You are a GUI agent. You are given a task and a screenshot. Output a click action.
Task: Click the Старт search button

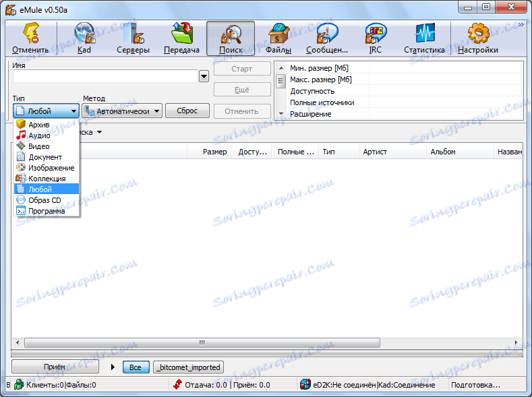click(x=242, y=69)
